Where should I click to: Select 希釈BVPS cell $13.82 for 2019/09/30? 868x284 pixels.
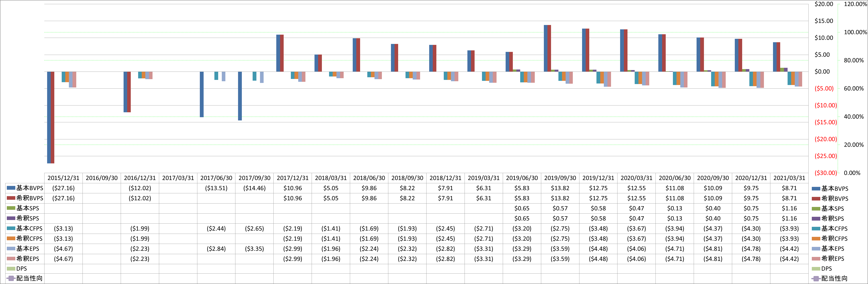(x=560, y=198)
